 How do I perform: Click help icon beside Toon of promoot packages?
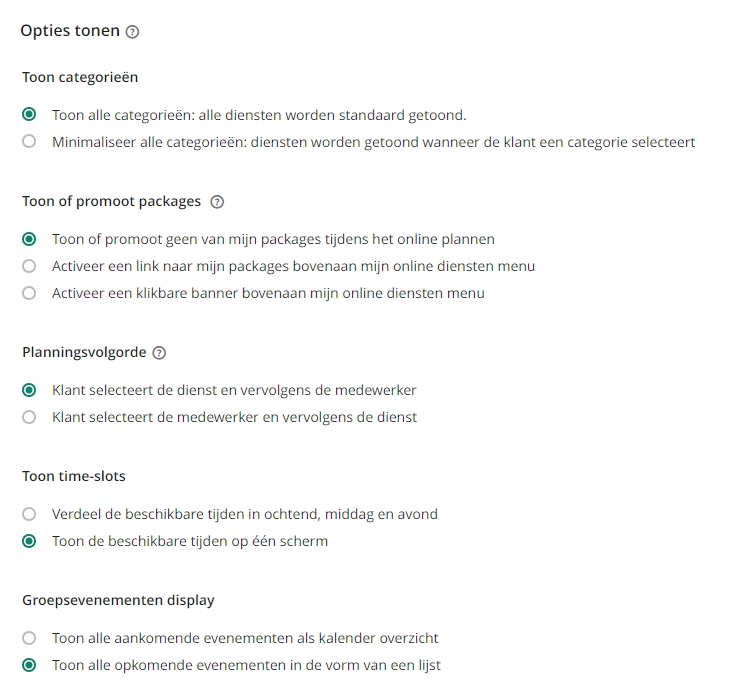click(217, 202)
